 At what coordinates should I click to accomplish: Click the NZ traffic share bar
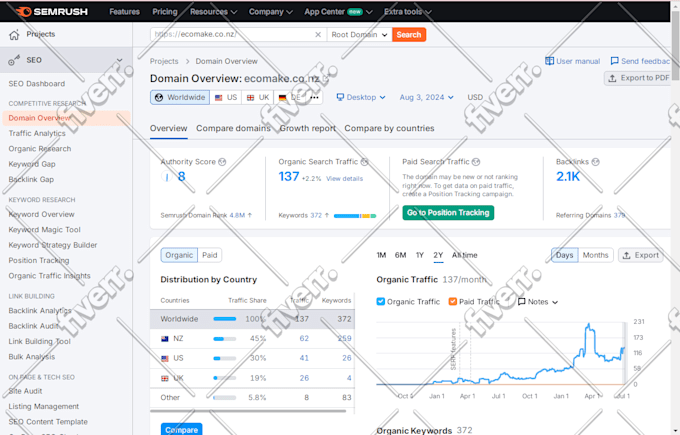point(225,339)
